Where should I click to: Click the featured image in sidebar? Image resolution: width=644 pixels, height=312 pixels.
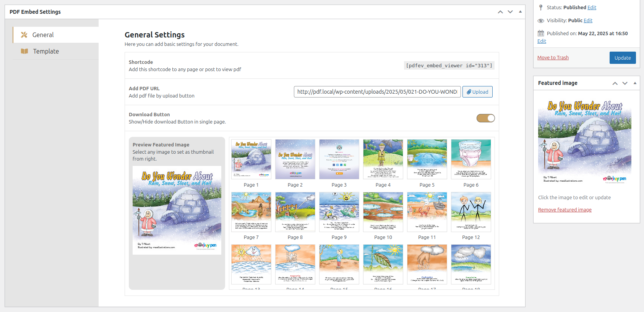pyautogui.click(x=585, y=141)
